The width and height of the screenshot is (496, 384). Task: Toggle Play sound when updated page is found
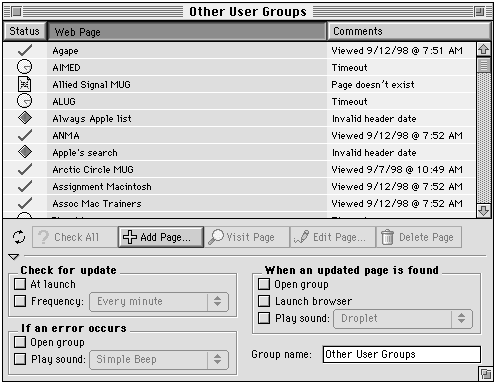264,318
